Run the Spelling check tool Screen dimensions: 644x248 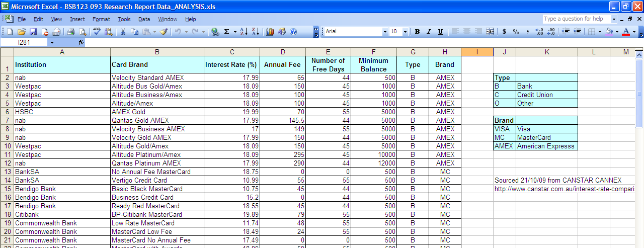pyautogui.click(x=97, y=32)
